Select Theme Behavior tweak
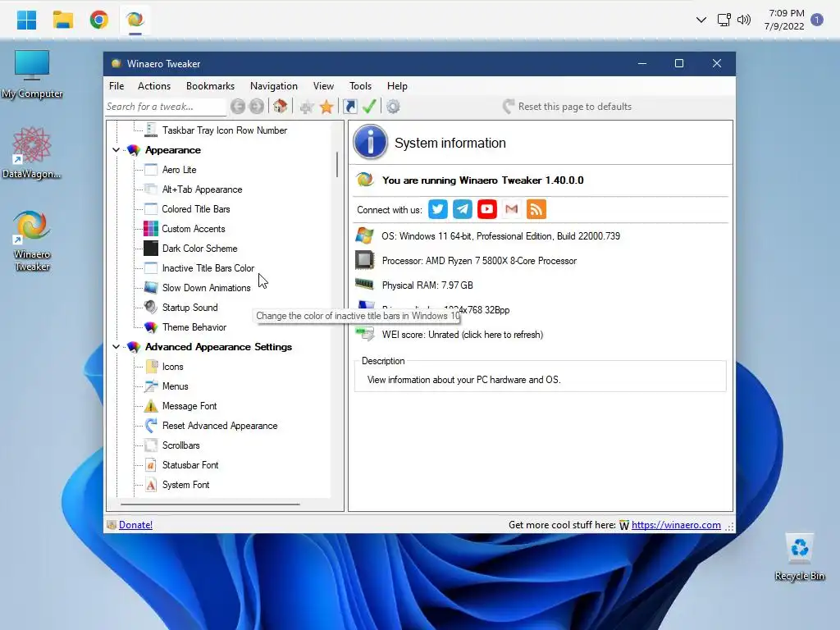 [x=194, y=327]
